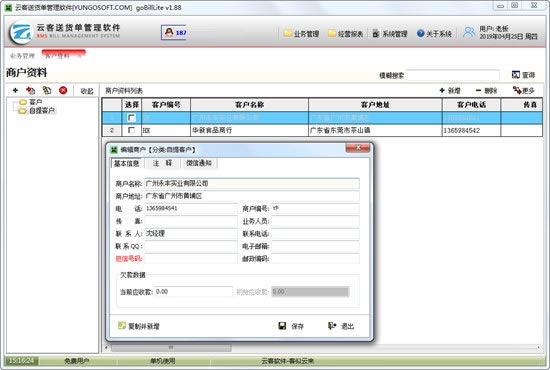Click the 华新食品商行 name cell
Image resolution: width=550 pixels, height=370 pixels.
click(x=249, y=130)
